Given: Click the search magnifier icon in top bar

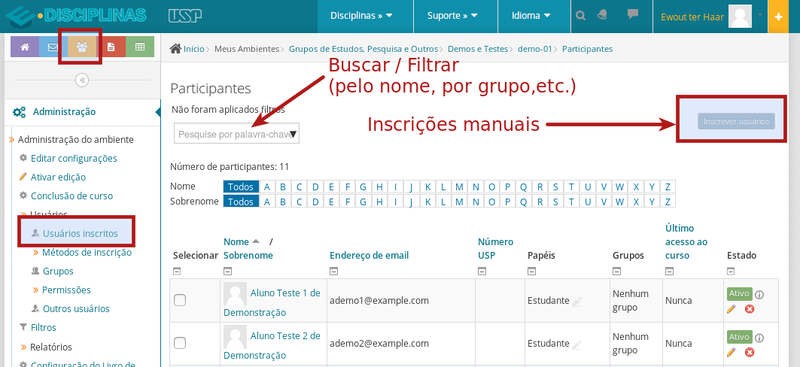Looking at the screenshot, I should point(581,16).
